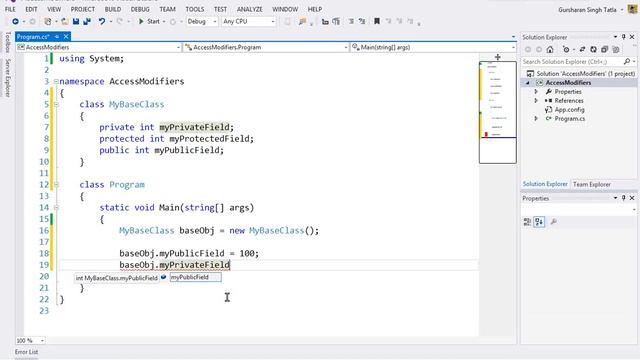Click the Save All toolbar icon

point(87,21)
